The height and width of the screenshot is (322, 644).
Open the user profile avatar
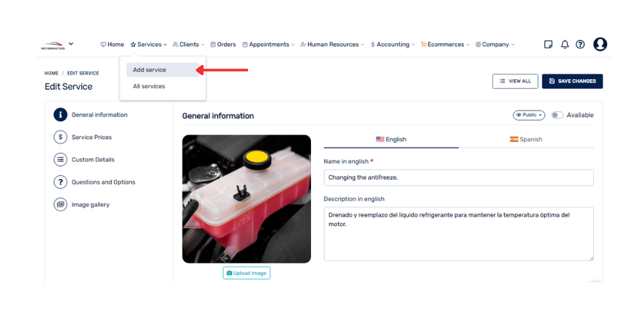click(600, 44)
